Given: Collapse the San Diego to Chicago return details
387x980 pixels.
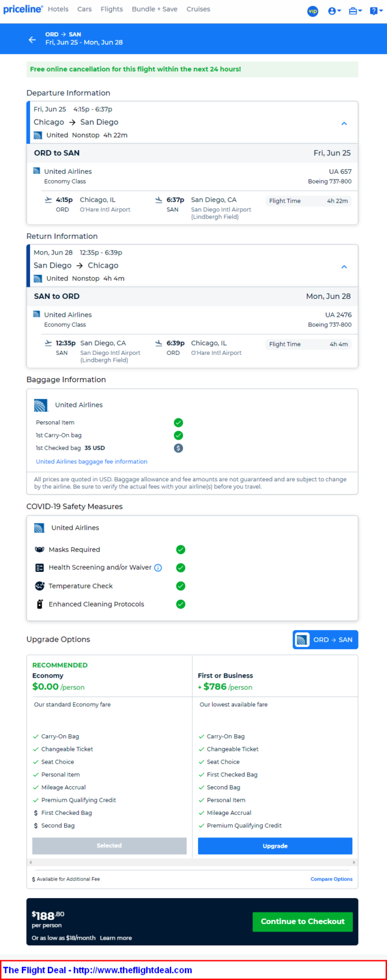Looking at the screenshot, I should pos(344,267).
